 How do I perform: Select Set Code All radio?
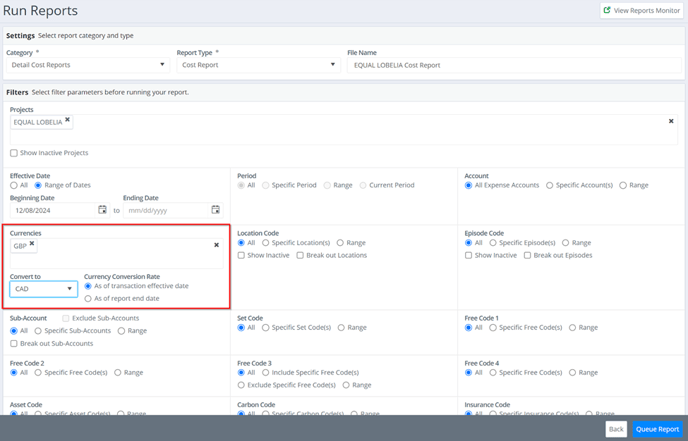click(x=241, y=328)
